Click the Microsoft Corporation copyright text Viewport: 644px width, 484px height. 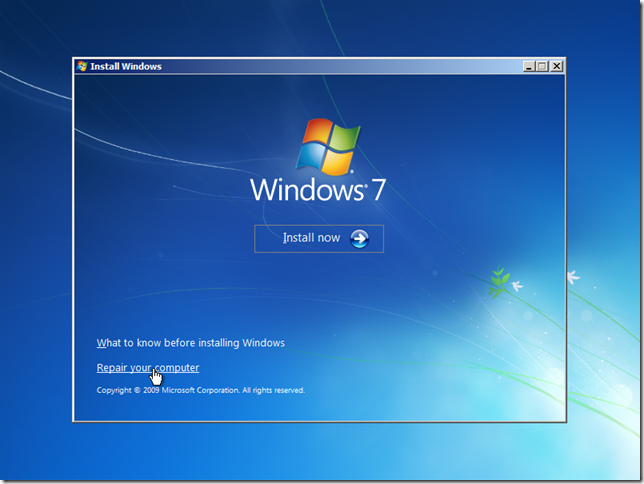click(x=200, y=390)
